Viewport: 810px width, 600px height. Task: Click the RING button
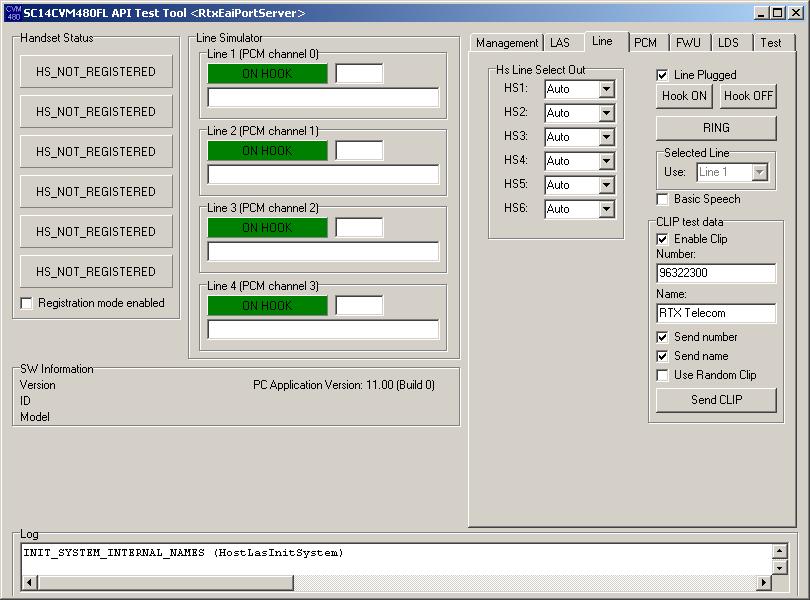pos(716,128)
